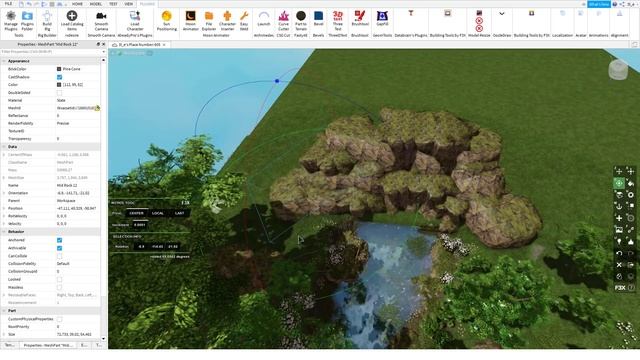Screen dimensions: 640x360
Task: Activate Part to Terrain plugin
Action: click(x=301, y=20)
